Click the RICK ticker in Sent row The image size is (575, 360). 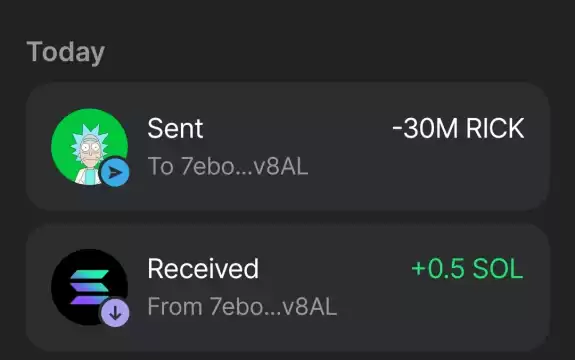coord(495,128)
